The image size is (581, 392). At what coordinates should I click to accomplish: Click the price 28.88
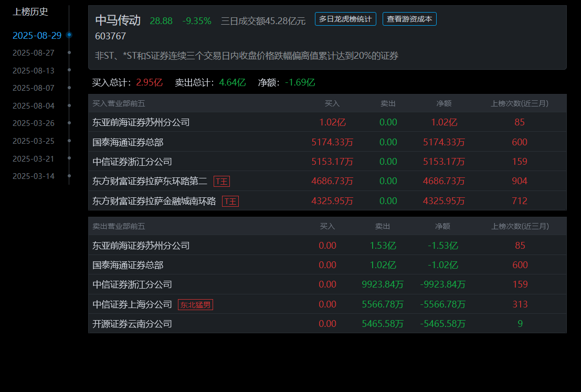point(161,21)
